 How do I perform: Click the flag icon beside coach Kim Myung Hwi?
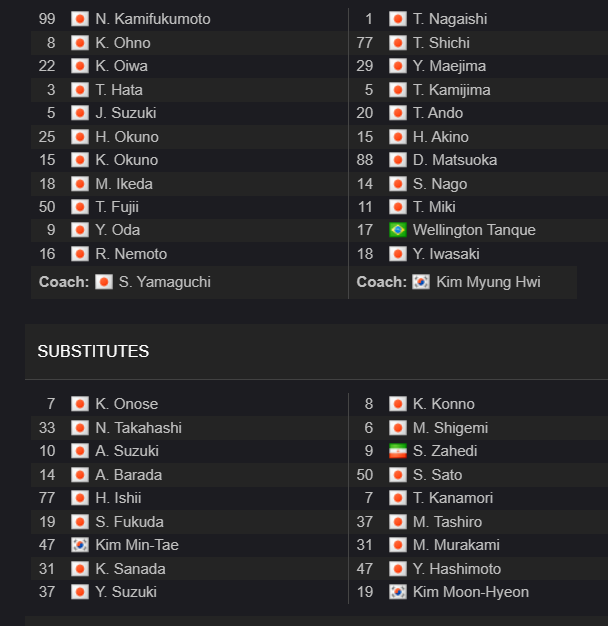(421, 282)
